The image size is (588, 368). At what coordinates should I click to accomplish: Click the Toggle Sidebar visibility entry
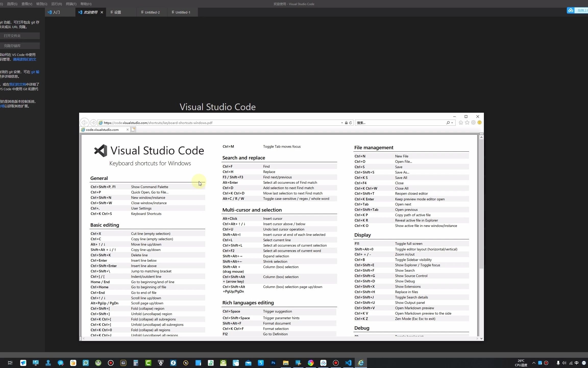click(x=413, y=260)
